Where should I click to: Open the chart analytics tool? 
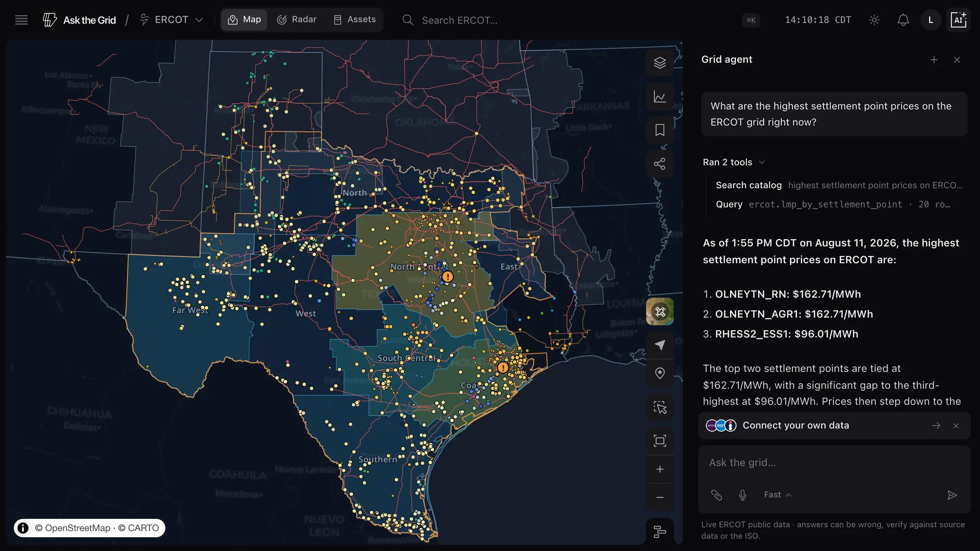click(660, 96)
